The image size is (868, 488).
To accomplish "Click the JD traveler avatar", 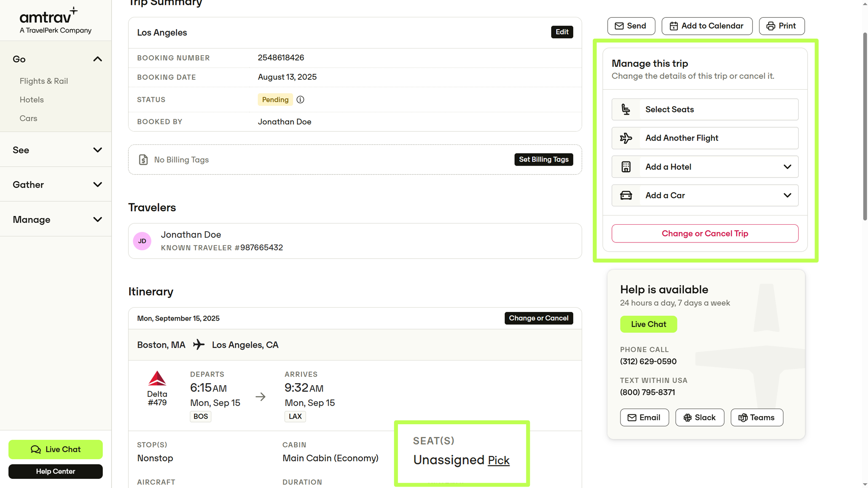I will (x=142, y=241).
